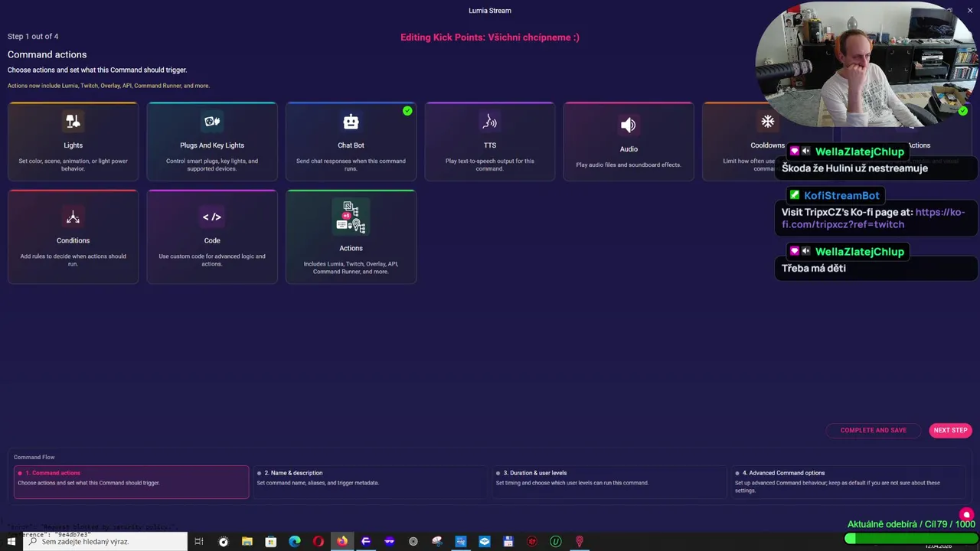Screen dimensions: 980x551
Task: Open the Plugs And Key Lights icon
Action: click(x=212, y=122)
